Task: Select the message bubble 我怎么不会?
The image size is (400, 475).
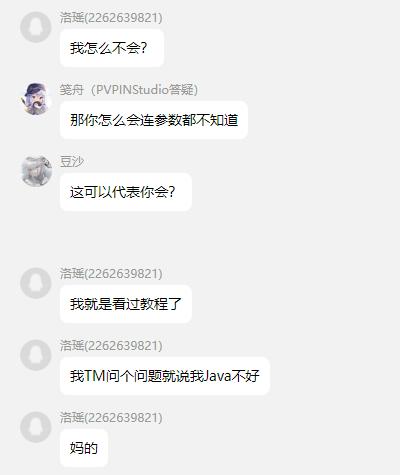Action: click(x=112, y=48)
